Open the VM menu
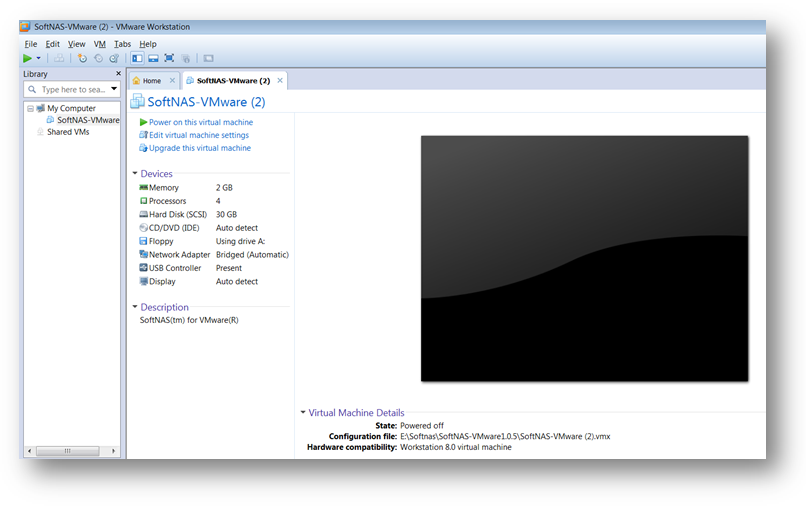Image resolution: width=806 pixels, height=510 pixels. (x=100, y=44)
